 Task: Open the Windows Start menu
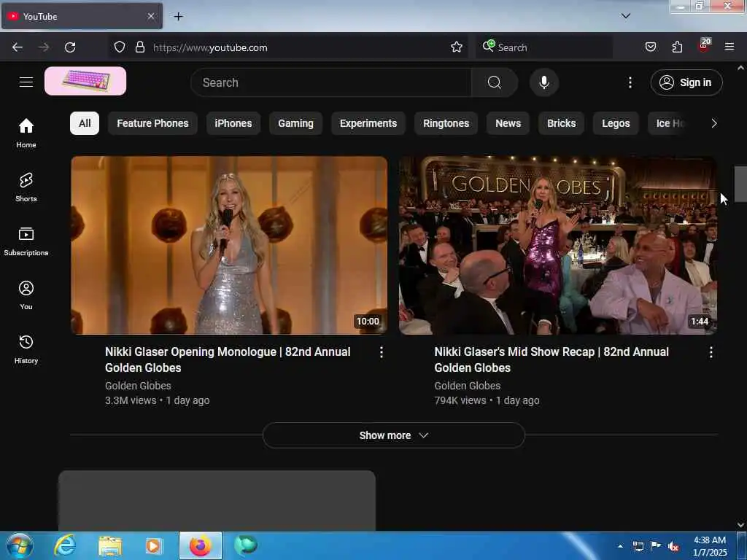point(20,545)
